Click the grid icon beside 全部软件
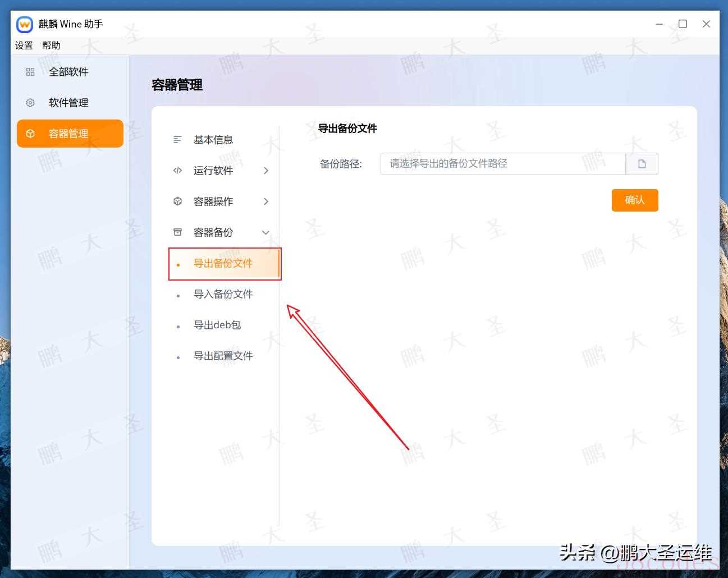The image size is (728, 578). tap(30, 72)
